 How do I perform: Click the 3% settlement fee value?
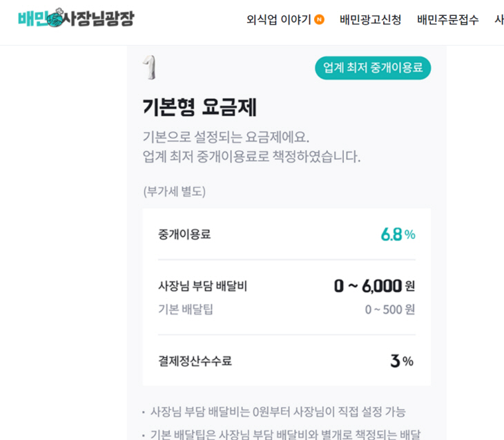(x=401, y=361)
